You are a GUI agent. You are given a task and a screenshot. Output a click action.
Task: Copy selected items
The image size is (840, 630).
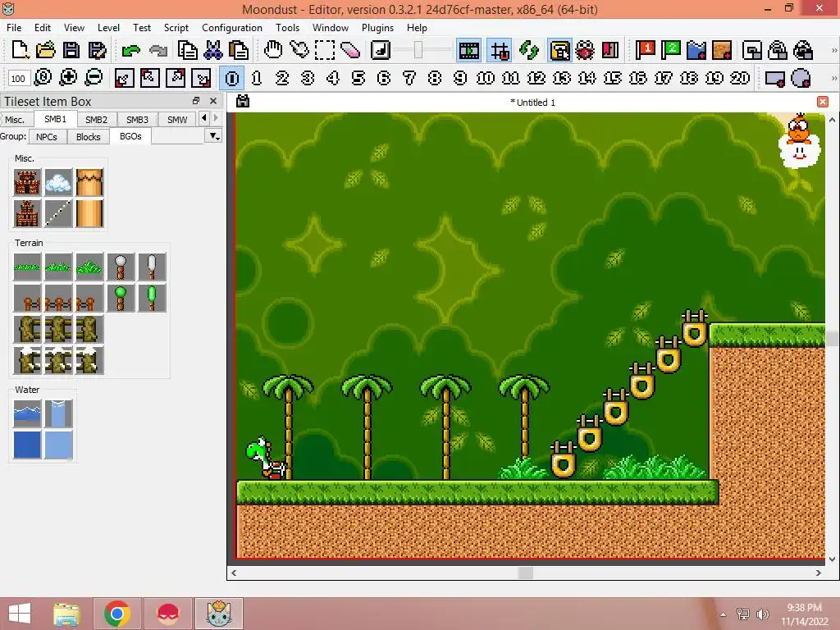(188, 50)
